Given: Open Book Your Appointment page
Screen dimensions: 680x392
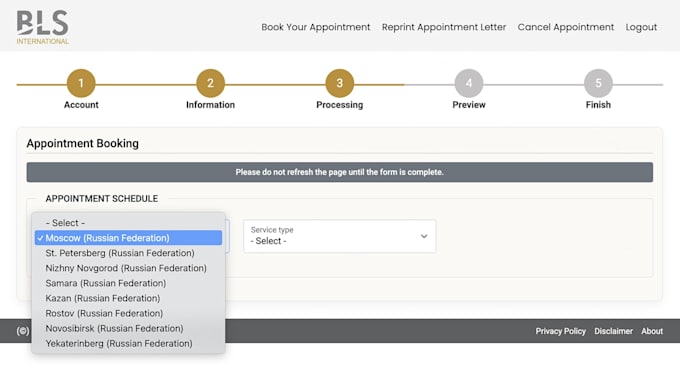Looking at the screenshot, I should pos(316,27).
